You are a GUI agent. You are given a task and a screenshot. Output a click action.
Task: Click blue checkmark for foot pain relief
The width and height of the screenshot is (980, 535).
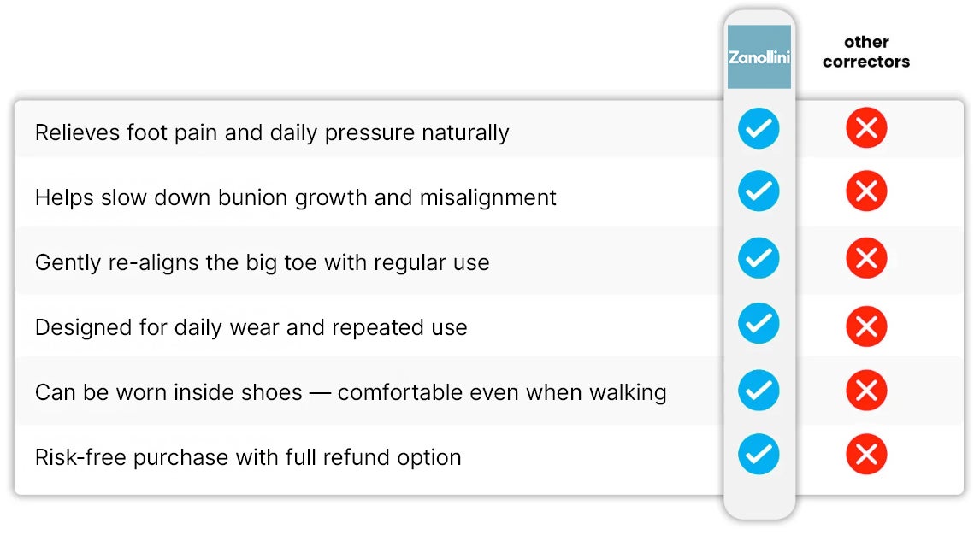(x=759, y=129)
